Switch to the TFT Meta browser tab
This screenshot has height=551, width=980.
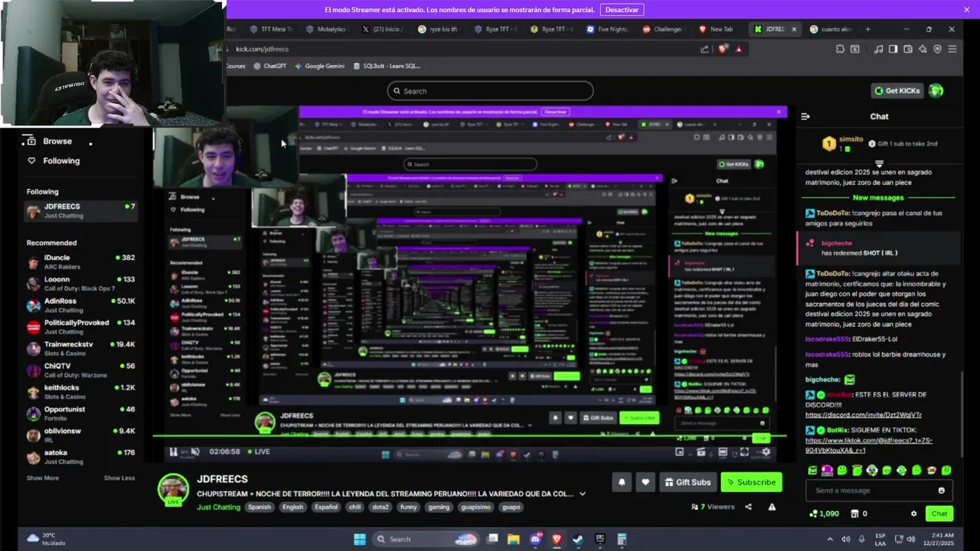pyautogui.click(x=272, y=29)
